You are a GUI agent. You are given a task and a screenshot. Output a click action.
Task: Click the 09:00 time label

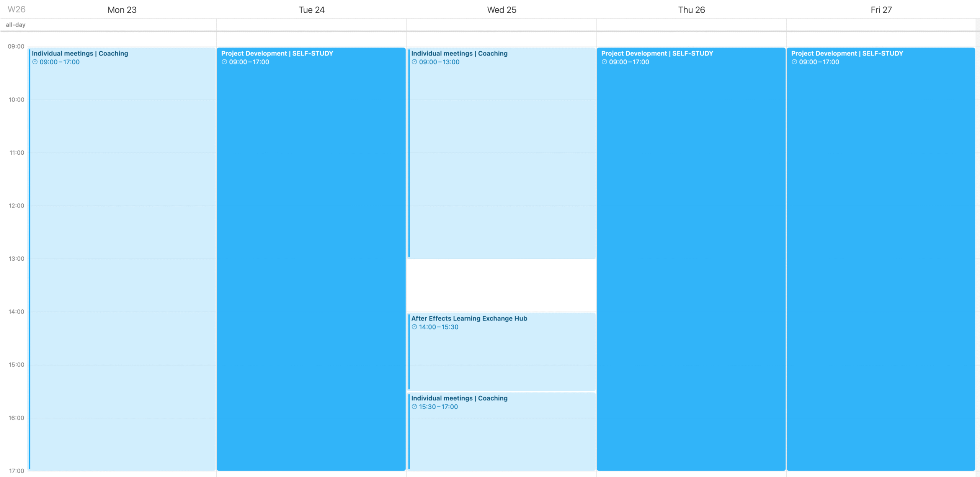click(16, 47)
